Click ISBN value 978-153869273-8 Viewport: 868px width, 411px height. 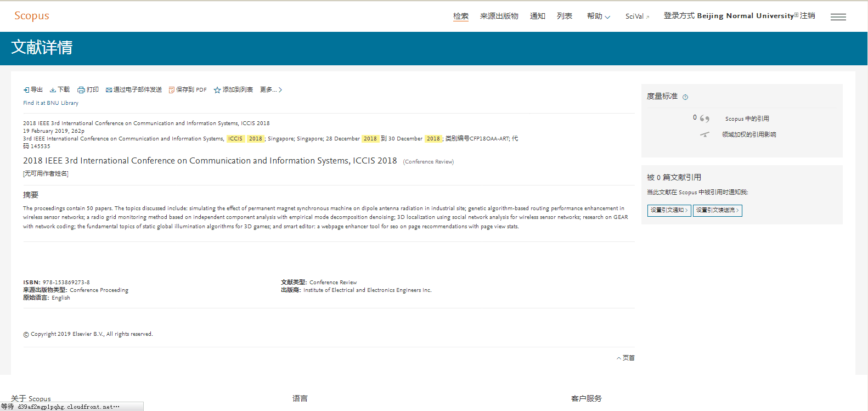66,283
